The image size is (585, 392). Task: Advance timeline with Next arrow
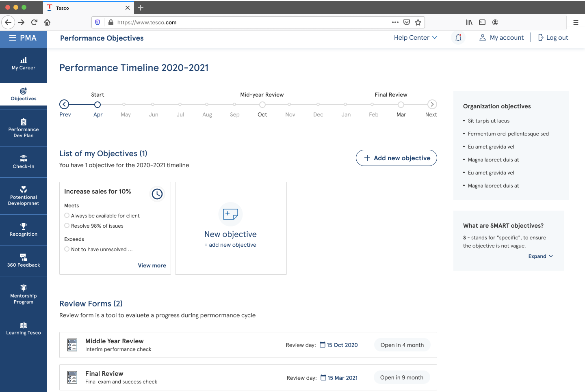point(432,104)
